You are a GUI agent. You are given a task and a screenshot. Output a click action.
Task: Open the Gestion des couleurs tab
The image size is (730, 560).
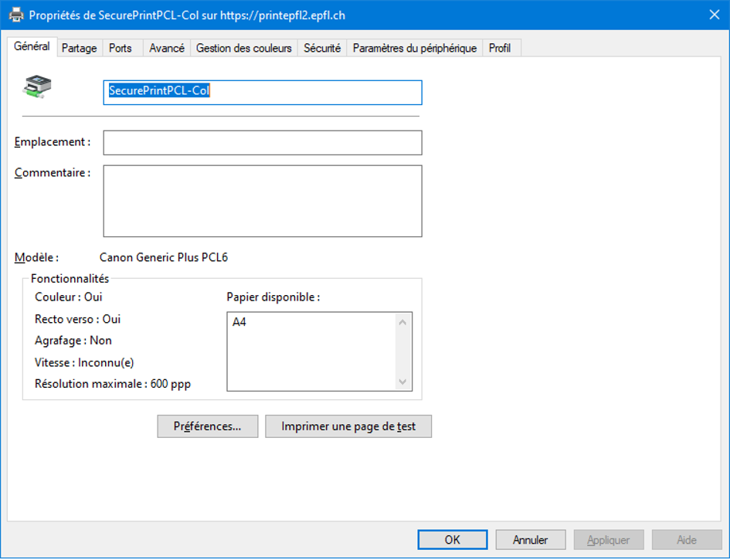[244, 48]
